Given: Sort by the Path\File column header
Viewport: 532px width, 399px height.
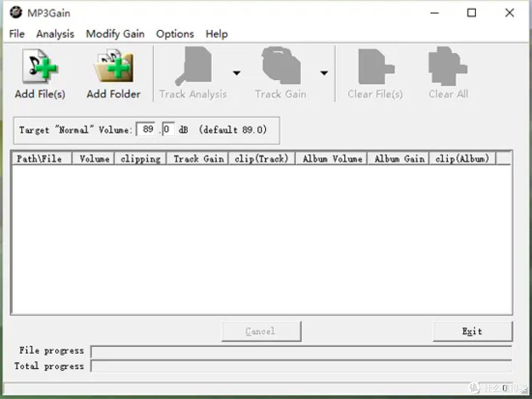Looking at the screenshot, I should click(x=42, y=158).
